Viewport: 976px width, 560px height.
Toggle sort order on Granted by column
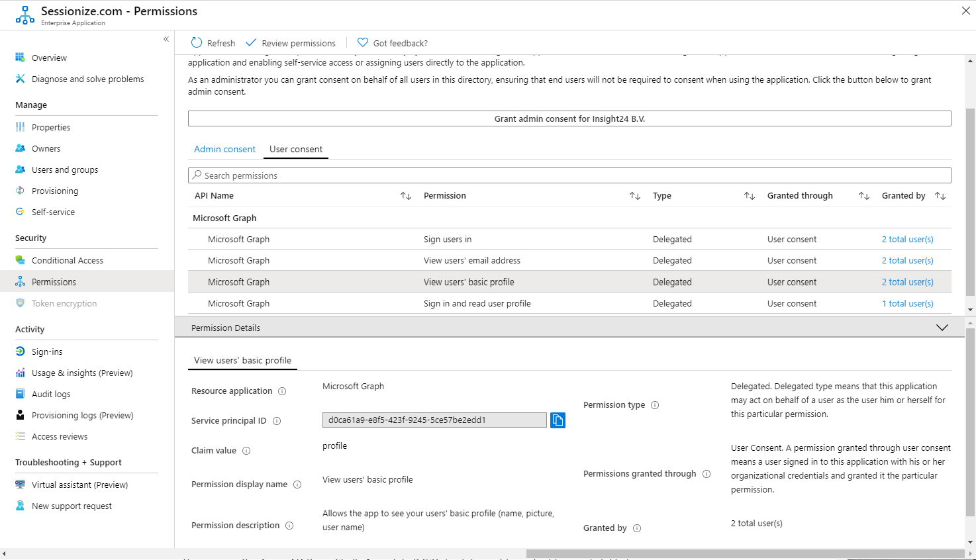click(x=940, y=195)
